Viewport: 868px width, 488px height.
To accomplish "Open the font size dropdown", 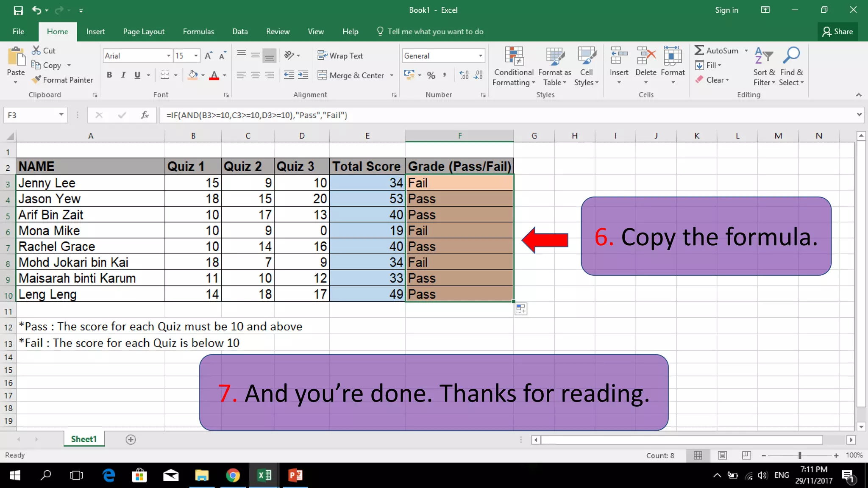I will [196, 55].
